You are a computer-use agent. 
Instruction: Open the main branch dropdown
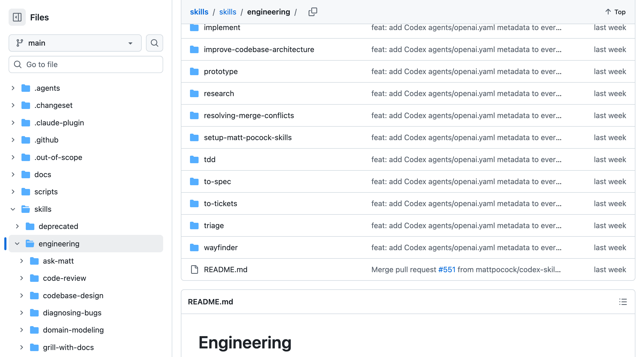click(75, 43)
